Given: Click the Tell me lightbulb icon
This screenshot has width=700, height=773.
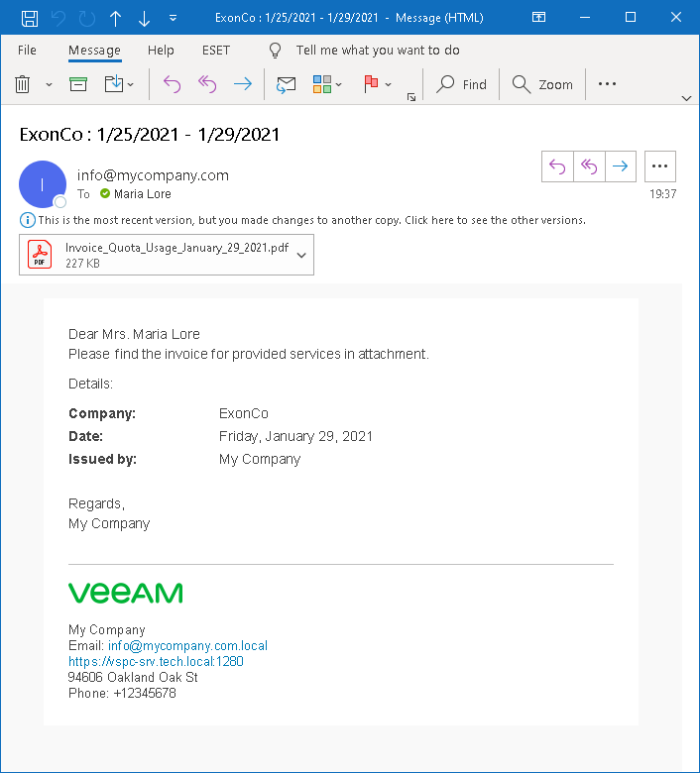Looking at the screenshot, I should [x=276, y=51].
